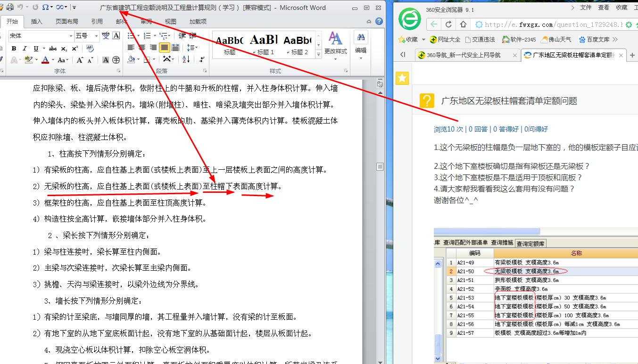The height and width of the screenshot is (364, 638).
Task: Apply distributed alignment icon
Action: [x=175, y=48]
